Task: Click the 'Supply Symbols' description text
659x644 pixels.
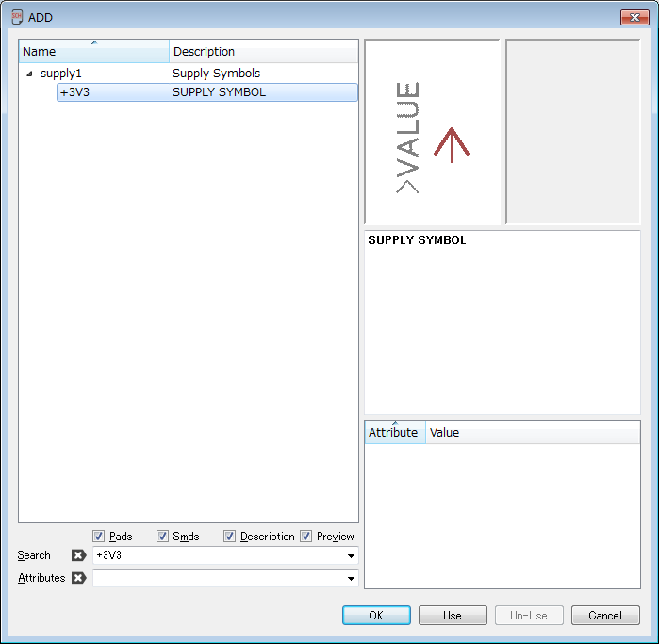Action: (x=216, y=74)
